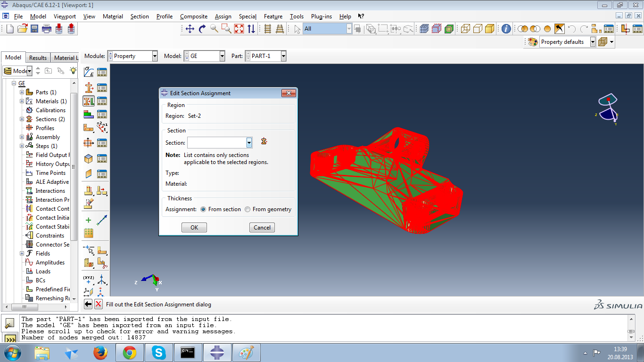644x362 pixels.
Task: Open the File menu
Action: pos(18,16)
